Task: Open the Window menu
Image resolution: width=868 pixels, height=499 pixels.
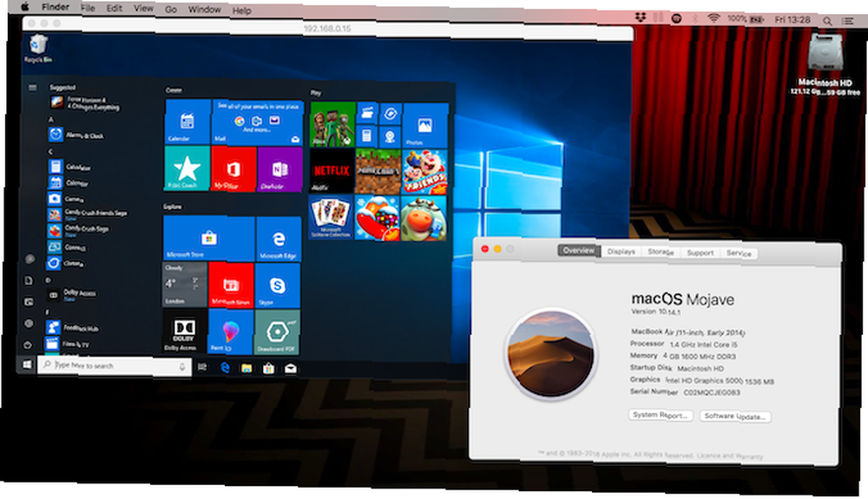Action: (x=204, y=10)
